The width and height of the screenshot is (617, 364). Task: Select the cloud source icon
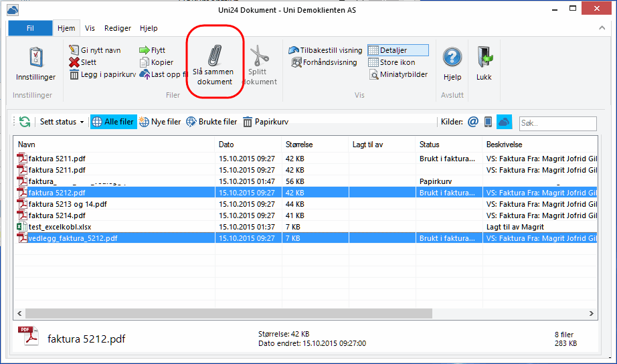504,122
